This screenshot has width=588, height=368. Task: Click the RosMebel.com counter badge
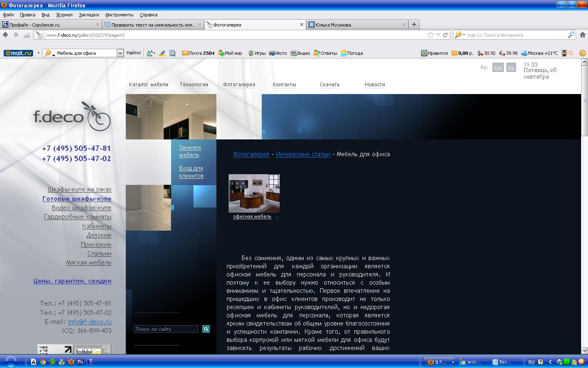coord(94,349)
